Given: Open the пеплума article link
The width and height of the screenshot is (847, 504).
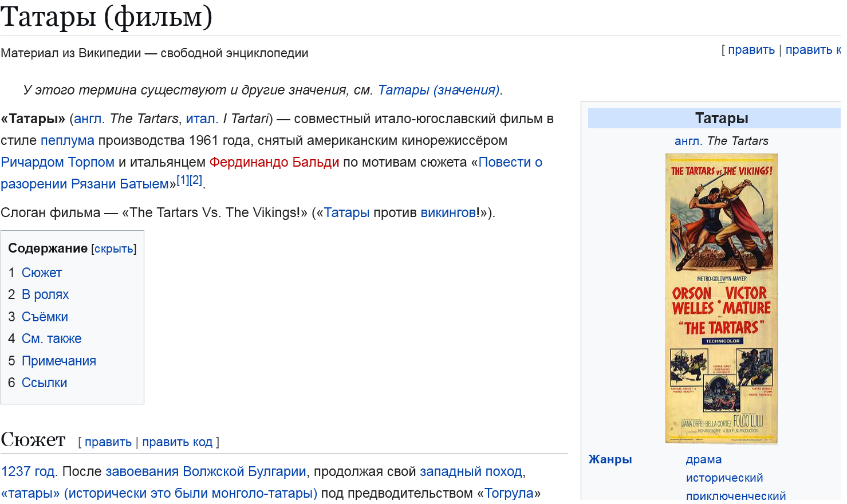Looking at the screenshot, I should tap(68, 140).
